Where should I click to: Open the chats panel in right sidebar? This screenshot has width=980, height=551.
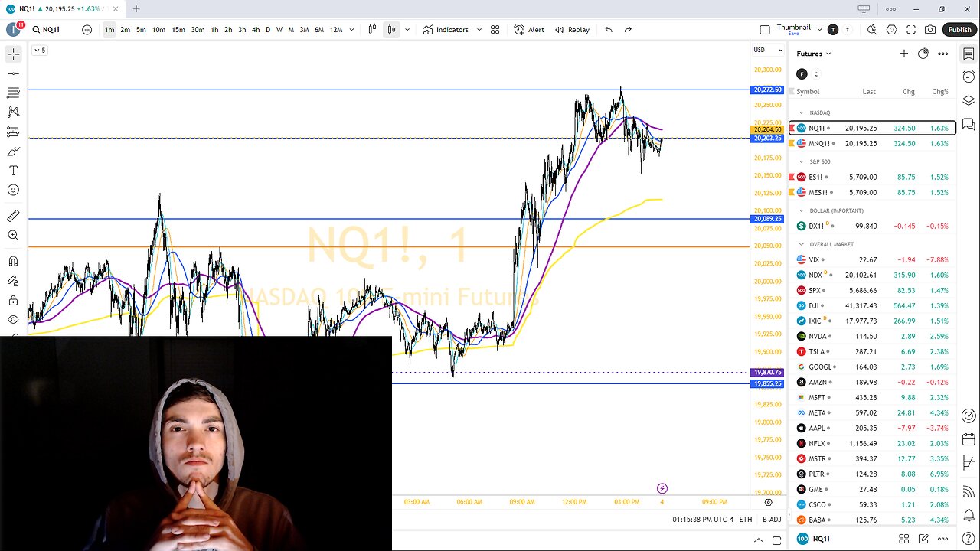click(969, 124)
